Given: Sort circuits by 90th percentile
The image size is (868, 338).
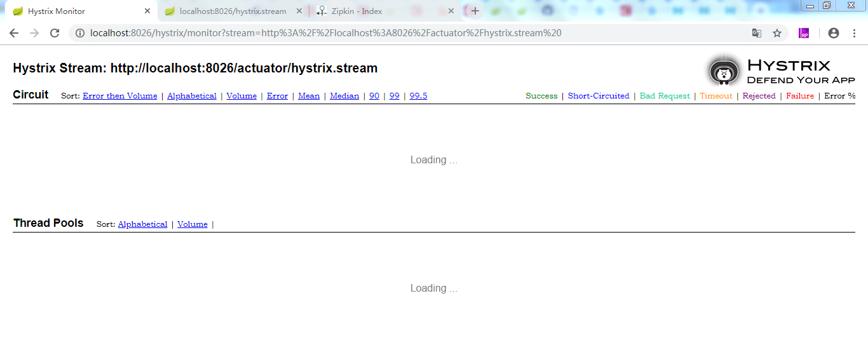Looking at the screenshot, I should coord(374,96).
